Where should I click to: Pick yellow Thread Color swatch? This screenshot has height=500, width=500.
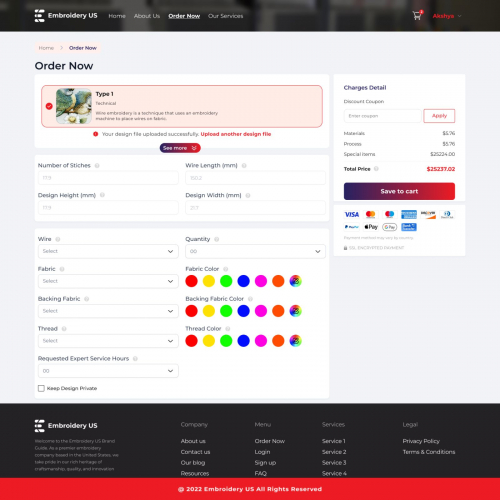click(x=209, y=341)
